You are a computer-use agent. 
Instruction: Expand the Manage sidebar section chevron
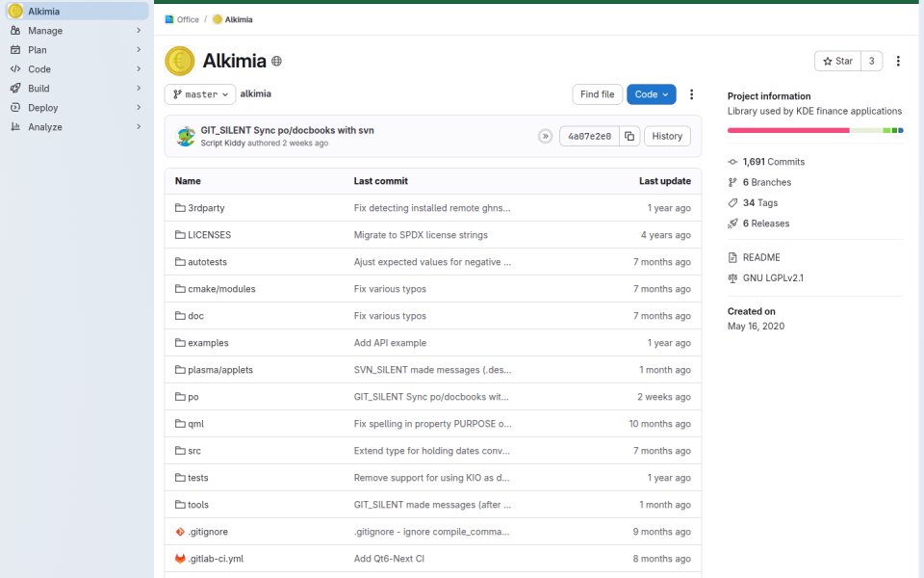(139, 31)
